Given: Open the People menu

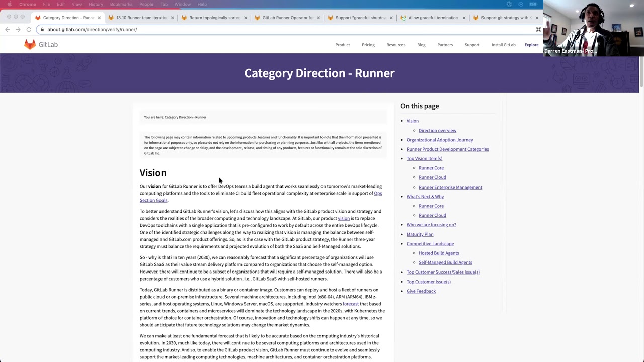Looking at the screenshot, I should (146, 4).
